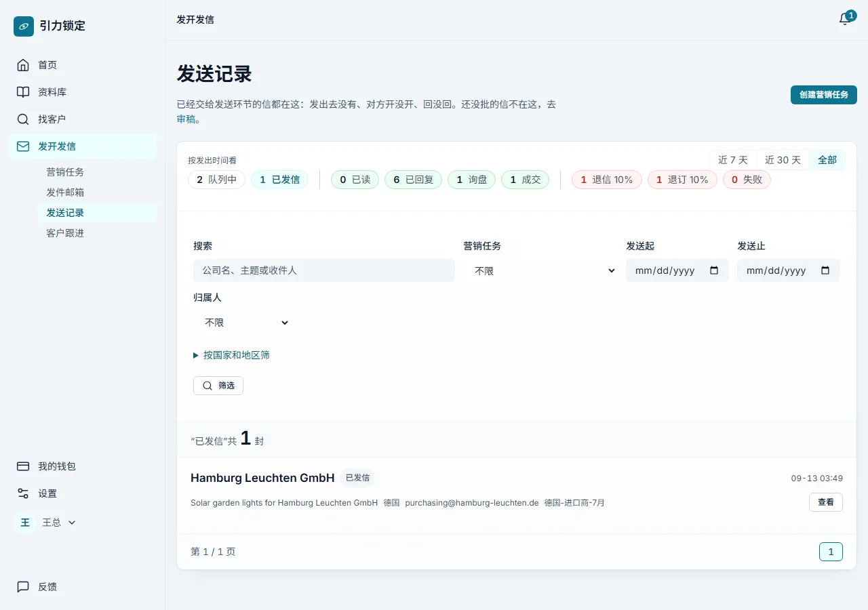Open the 营销任务 dropdown
The height and width of the screenshot is (610, 868).
pos(540,270)
